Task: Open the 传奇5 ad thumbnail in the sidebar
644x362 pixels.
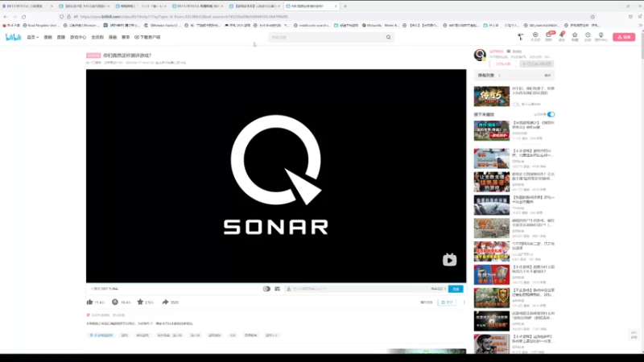Action: (x=492, y=97)
